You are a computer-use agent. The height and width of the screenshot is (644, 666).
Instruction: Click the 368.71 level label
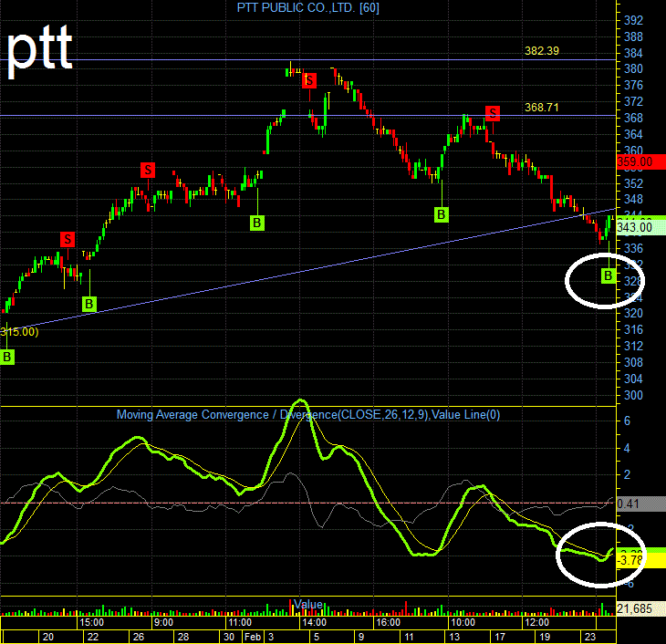pos(542,108)
